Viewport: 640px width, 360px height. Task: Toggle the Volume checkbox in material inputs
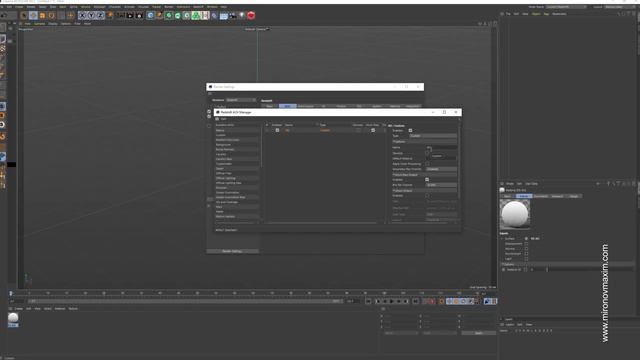(x=526, y=249)
